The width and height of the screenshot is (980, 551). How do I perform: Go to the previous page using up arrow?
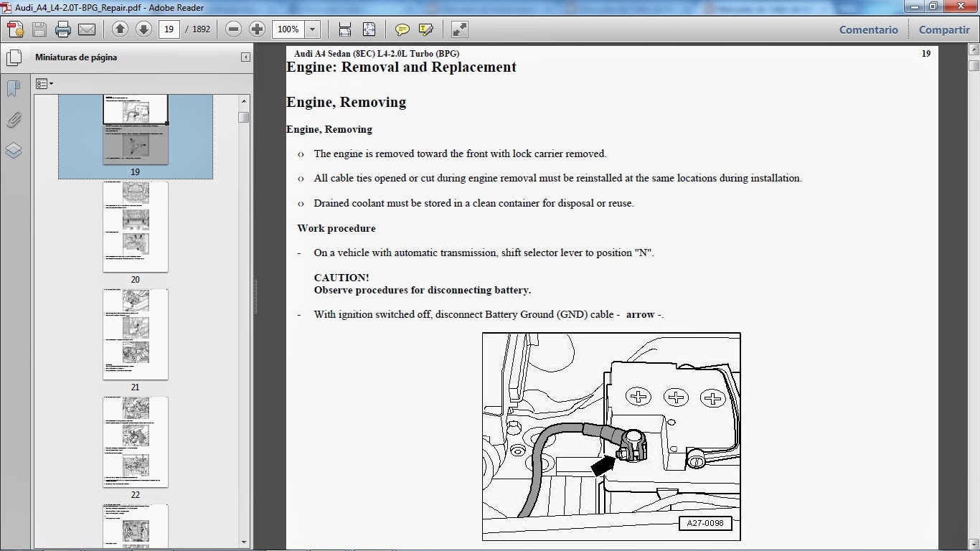pyautogui.click(x=120, y=29)
